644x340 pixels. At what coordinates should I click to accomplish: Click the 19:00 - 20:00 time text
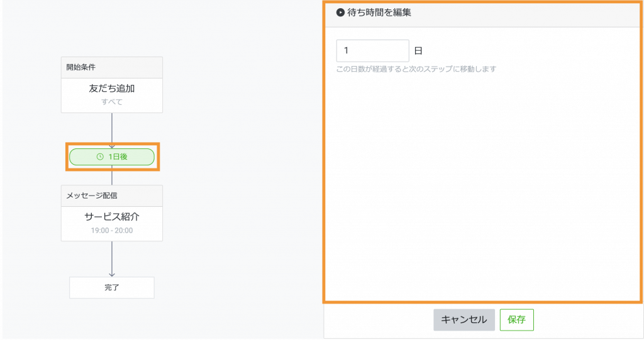click(x=112, y=231)
